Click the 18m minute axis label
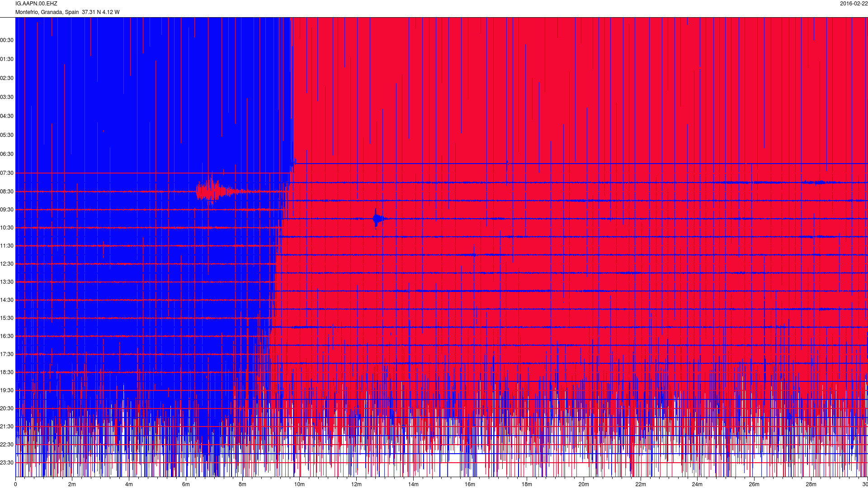Image resolution: width=868 pixels, height=488 pixels. click(527, 484)
